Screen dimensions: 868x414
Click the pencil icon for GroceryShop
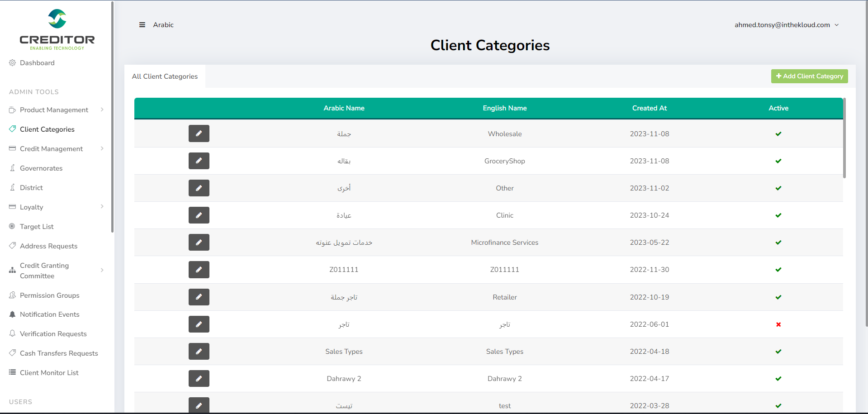[x=199, y=161]
